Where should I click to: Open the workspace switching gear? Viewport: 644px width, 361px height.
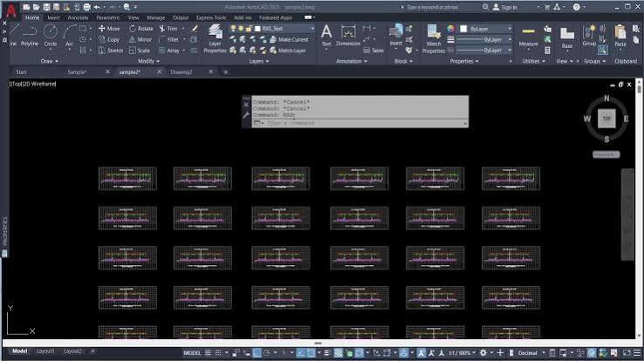pyautogui.click(x=483, y=353)
